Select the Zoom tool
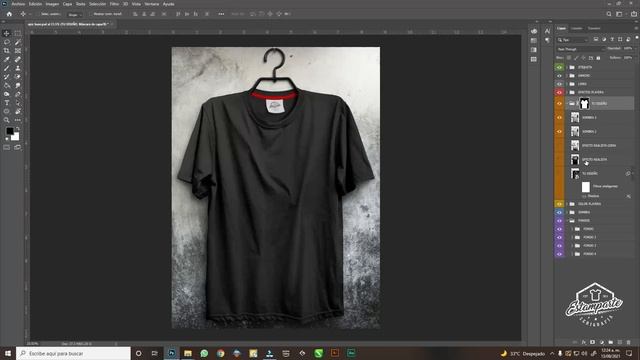Image resolution: width=640 pixels, height=360 pixels. (x=7, y=120)
